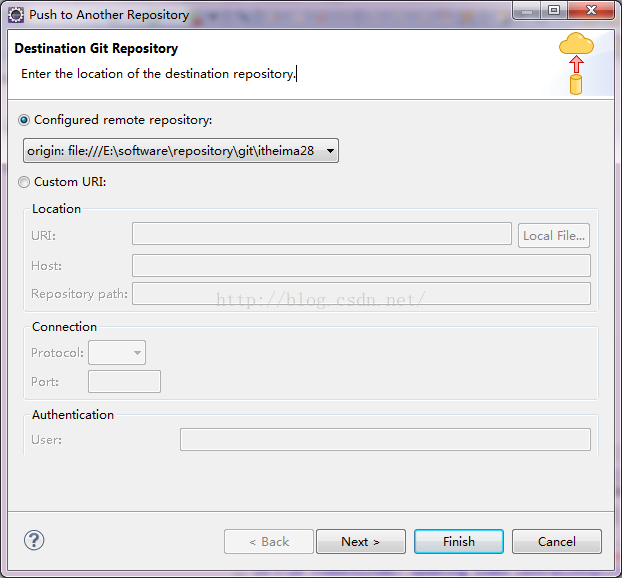The image size is (622, 578).
Task: Click the < Back button
Action: coord(269,542)
